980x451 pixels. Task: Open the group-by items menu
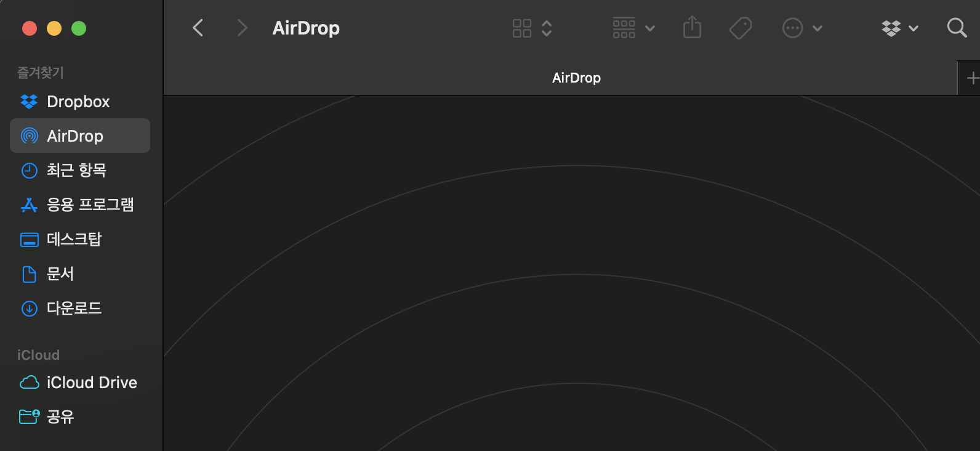click(x=624, y=28)
